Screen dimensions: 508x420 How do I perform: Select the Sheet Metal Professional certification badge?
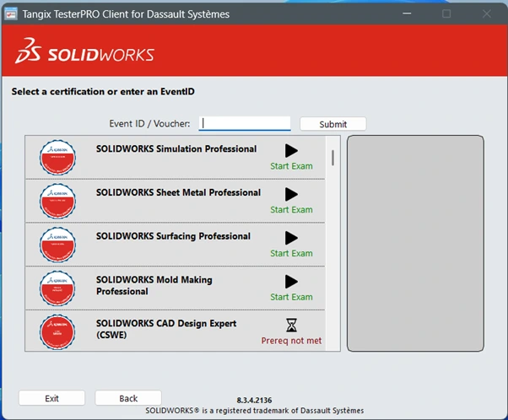(x=63, y=202)
